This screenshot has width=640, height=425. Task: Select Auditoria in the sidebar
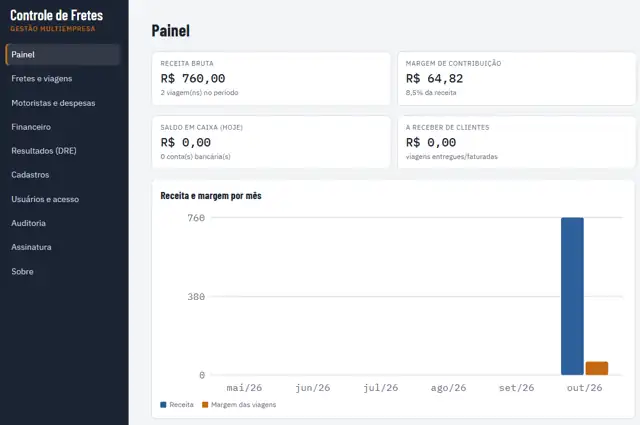click(28, 223)
